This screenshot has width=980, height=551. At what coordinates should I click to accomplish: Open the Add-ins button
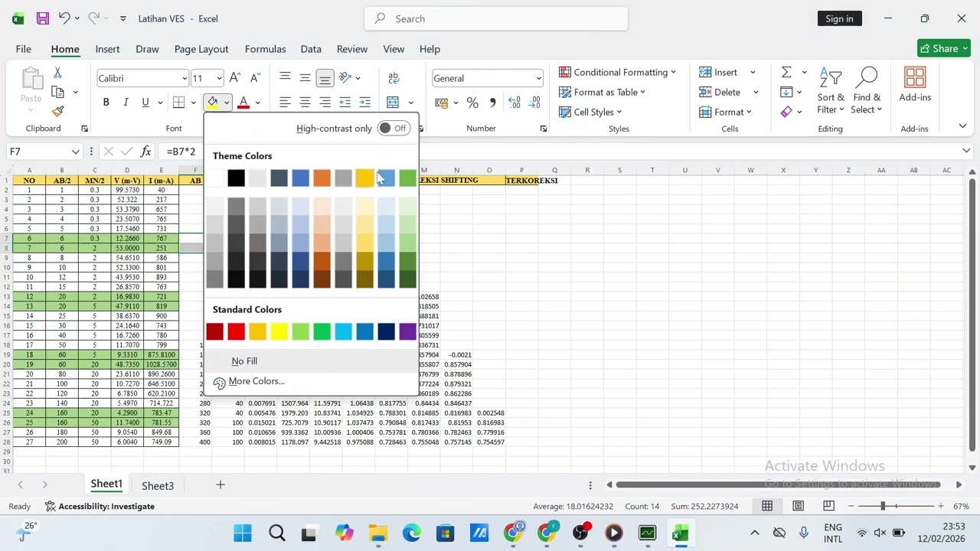(915, 84)
